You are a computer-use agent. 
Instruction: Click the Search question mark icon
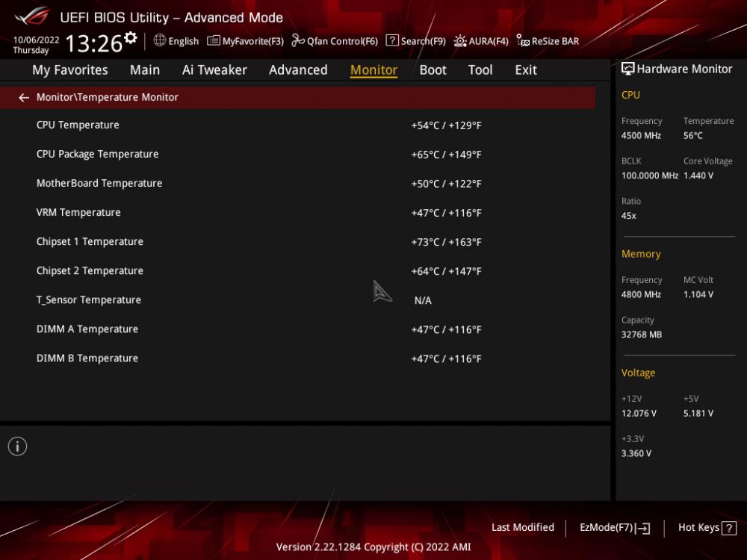click(392, 40)
